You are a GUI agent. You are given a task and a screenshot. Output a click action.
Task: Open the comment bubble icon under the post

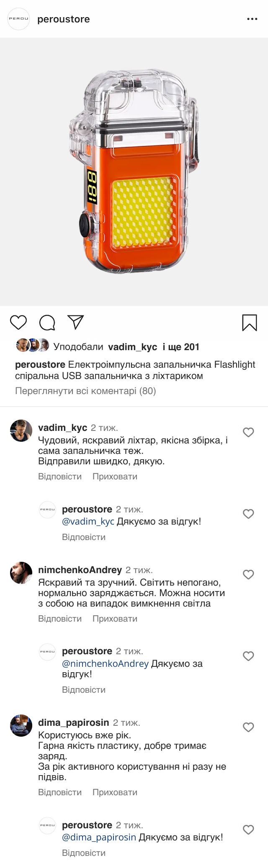(47, 323)
